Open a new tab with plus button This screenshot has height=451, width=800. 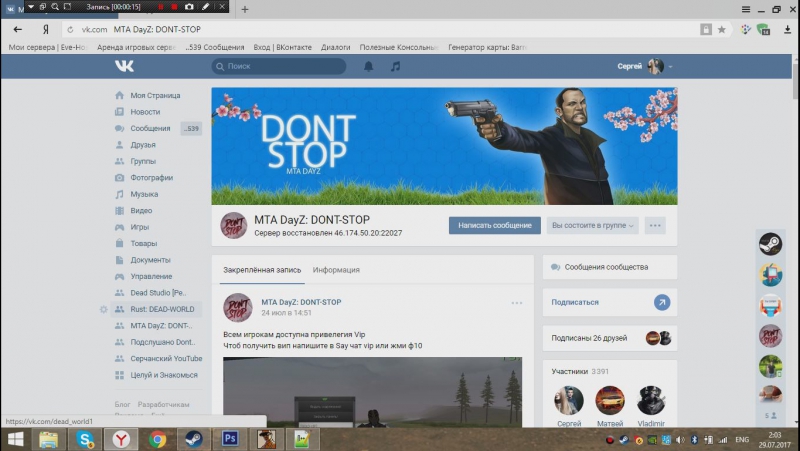pos(245,9)
